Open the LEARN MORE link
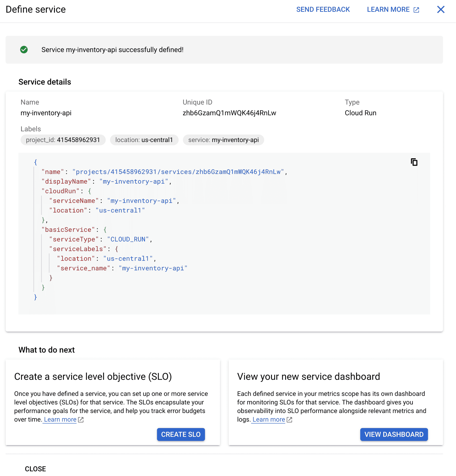The width and height of the screenshot is (456, 476). pos(388,10)
